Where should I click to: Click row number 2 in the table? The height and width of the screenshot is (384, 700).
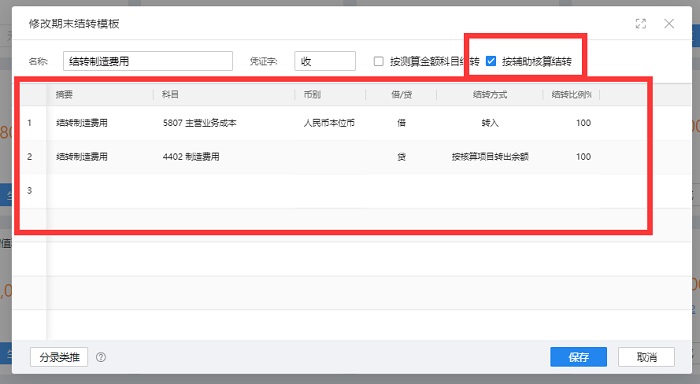tap(29, 157)
